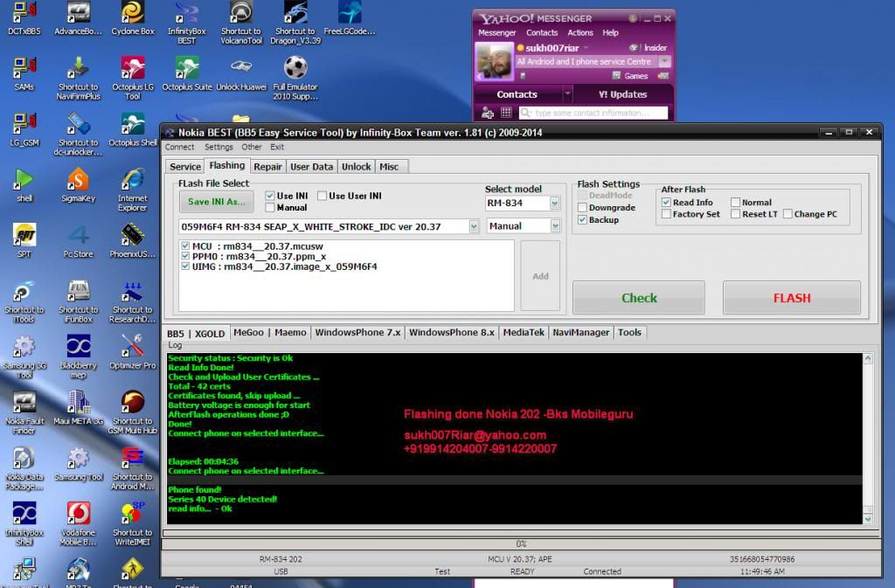This screenshot has height=588, width=895.
Task: Click the Yahoo Messenger profile avatar
Action: click(x=495, y=61)
